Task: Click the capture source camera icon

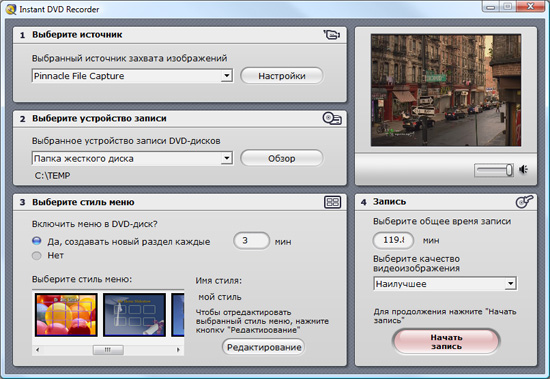Action: (x=331, y=35)
